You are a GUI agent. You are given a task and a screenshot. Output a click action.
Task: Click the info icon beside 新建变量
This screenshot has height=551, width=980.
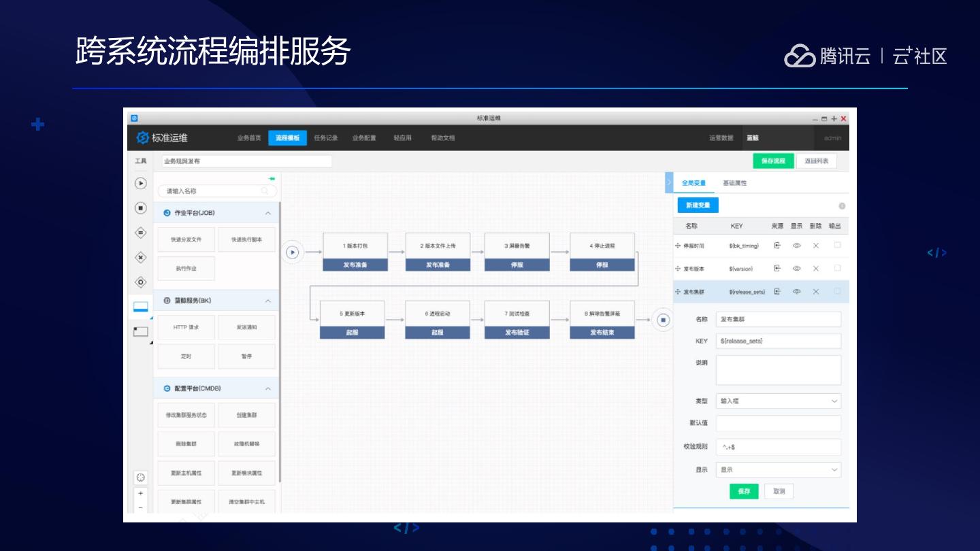pyautogui.click(x=842, y=205)
